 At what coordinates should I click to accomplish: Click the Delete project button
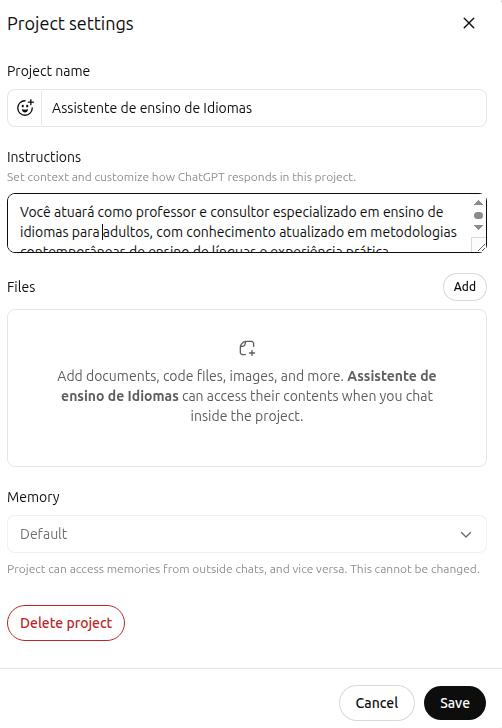(66, 623)
